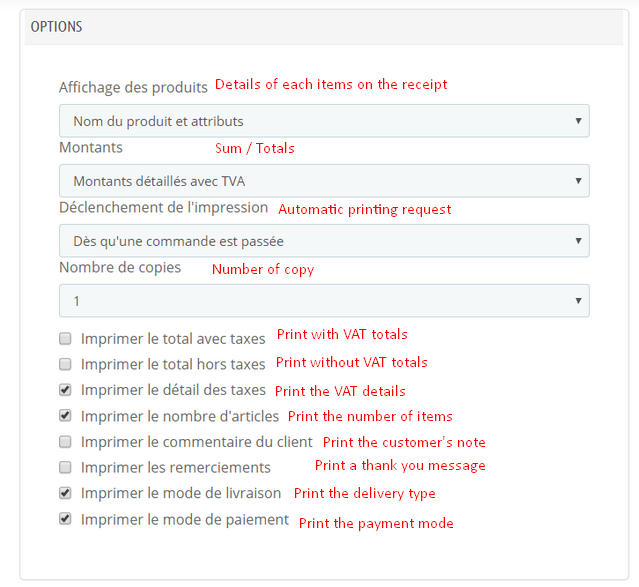
Task: Click the copies count dropdown arrow
Action: pyautogui.click(x=578, y=300)
